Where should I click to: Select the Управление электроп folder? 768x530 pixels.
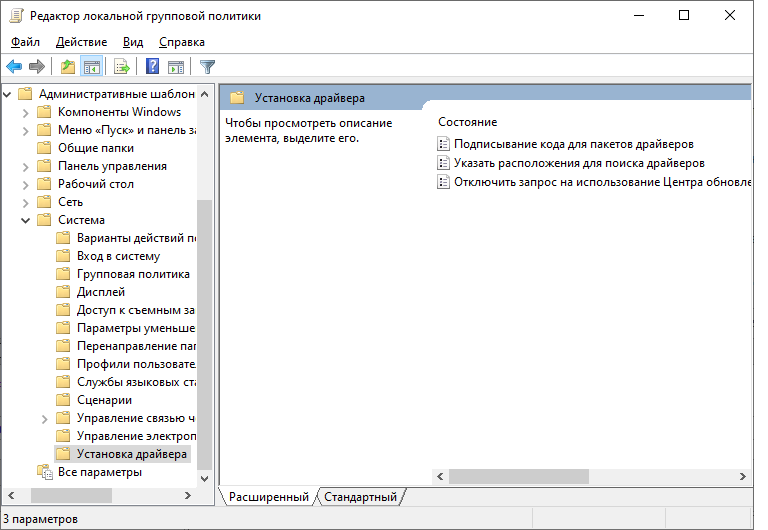136,436
